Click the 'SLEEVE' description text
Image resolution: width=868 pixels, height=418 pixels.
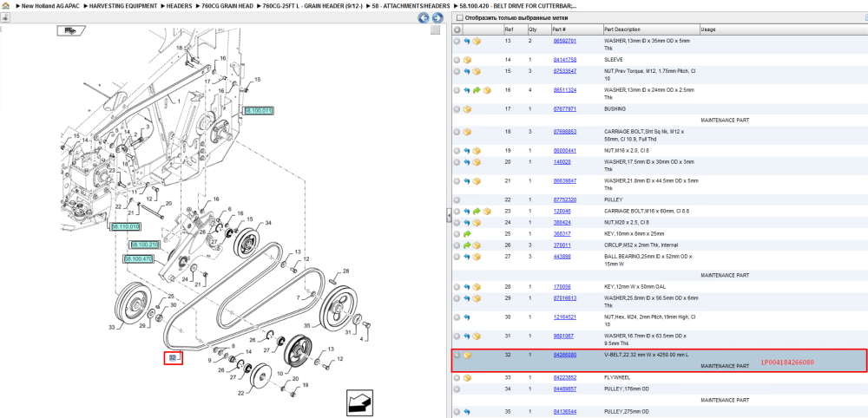(613, 60)
